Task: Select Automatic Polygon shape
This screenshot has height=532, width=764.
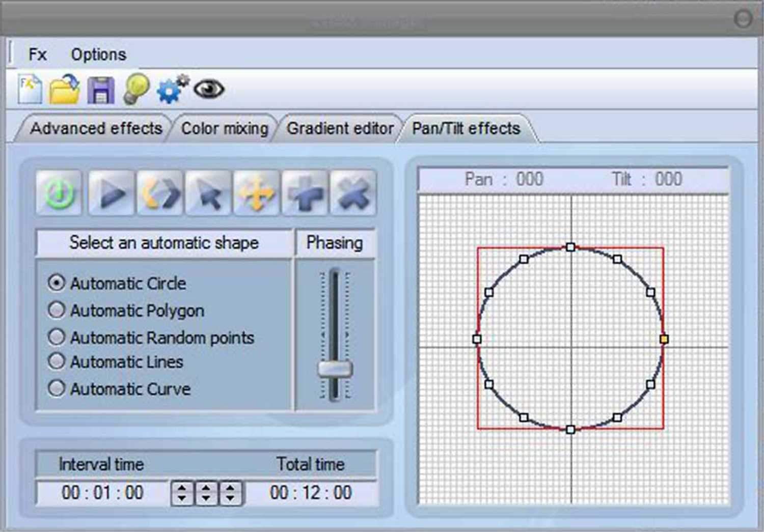Action: [x=57, y=310]
